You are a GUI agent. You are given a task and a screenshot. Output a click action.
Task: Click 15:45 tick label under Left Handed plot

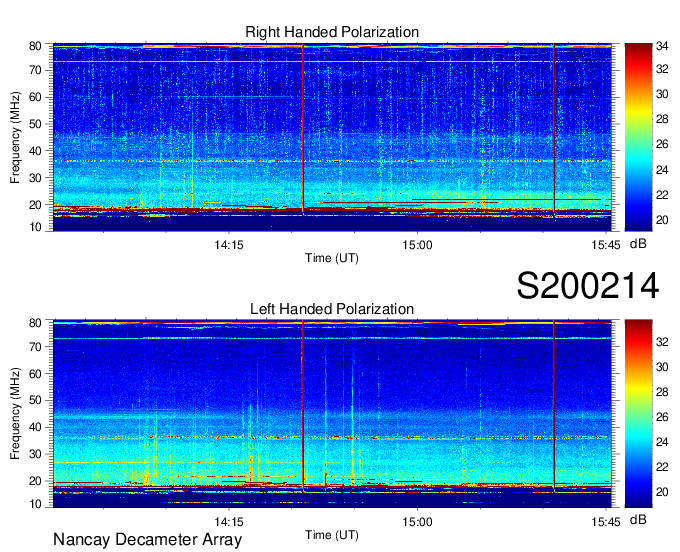click(605, 522)
